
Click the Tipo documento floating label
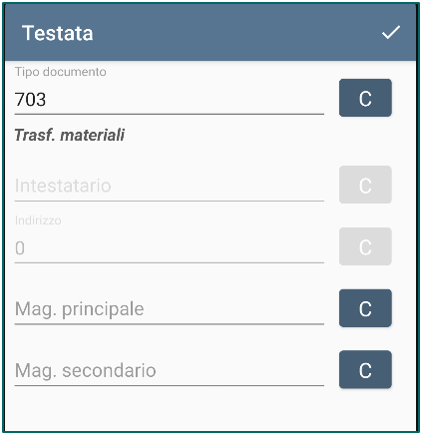coord(61,72)
